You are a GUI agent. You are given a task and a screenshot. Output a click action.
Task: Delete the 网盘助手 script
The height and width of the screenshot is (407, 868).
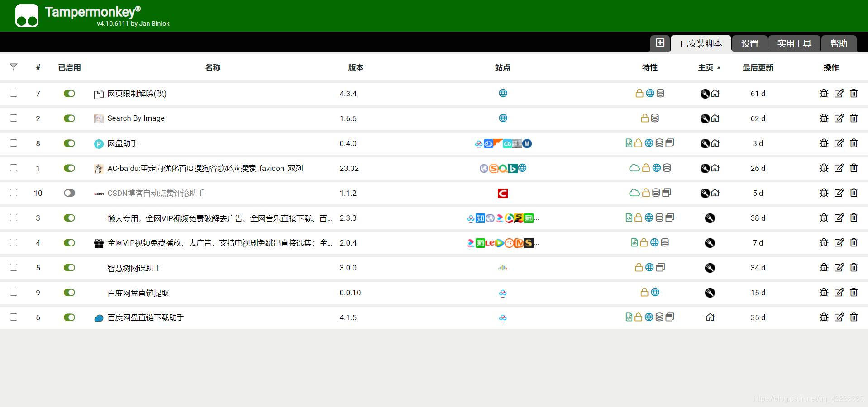(854, 143)
